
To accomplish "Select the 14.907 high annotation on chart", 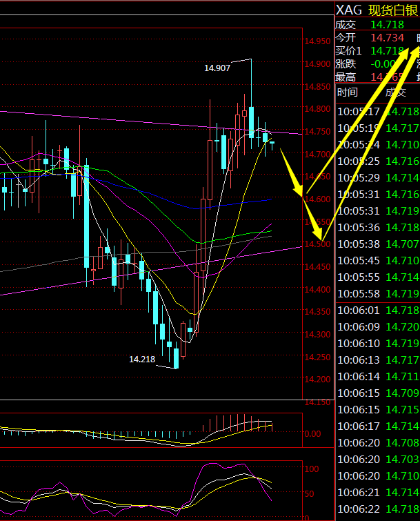I will (217, 68).
